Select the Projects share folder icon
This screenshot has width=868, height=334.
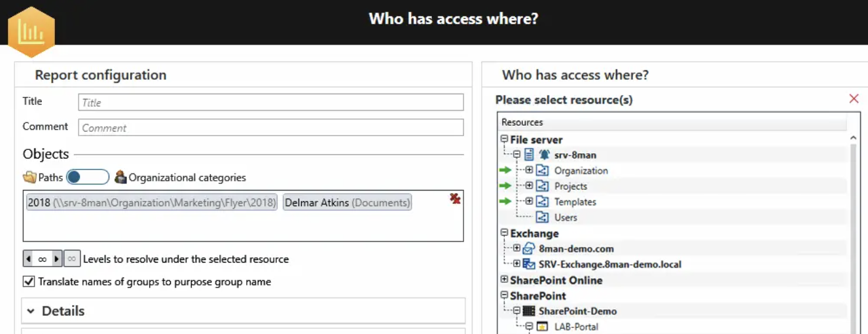[542, 187]
